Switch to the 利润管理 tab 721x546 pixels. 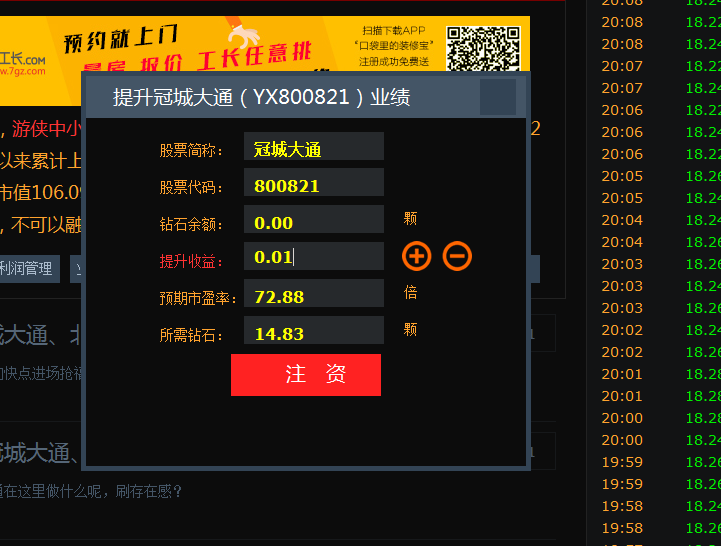click(x=26, y=268)
